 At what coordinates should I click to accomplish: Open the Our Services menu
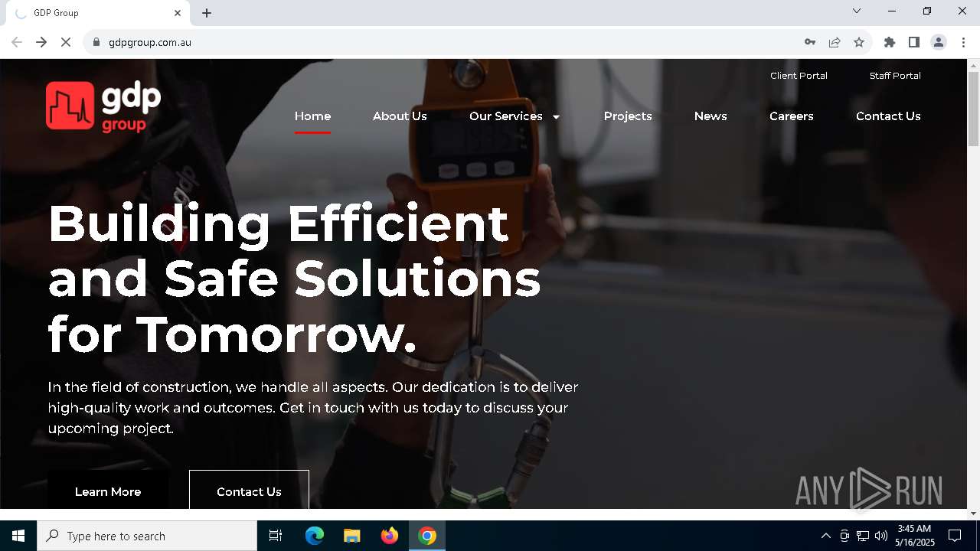(506, 116)
